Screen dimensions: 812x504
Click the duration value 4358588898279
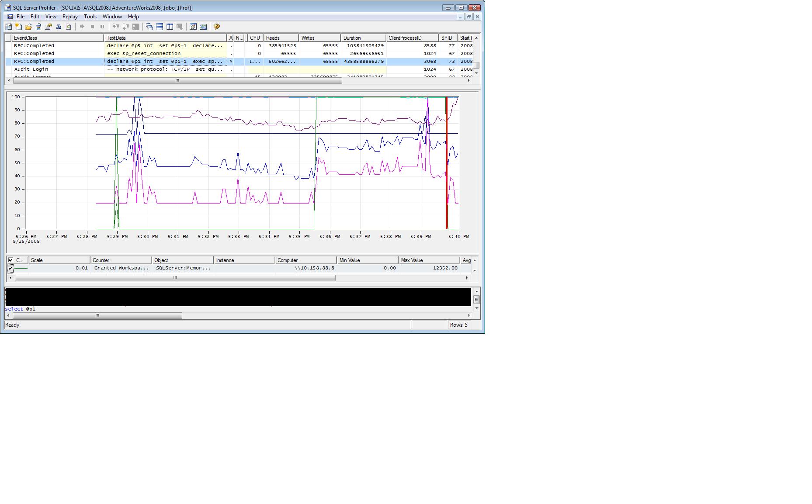tap(364, 61)
